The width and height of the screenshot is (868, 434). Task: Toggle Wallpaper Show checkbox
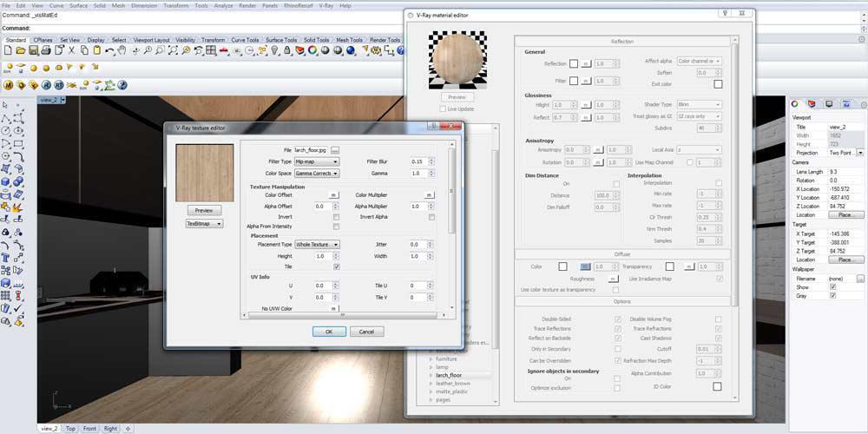click(x=832, y=287)
